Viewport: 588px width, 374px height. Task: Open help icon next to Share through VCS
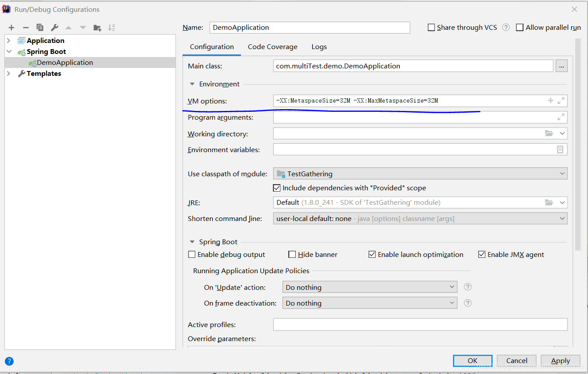pos(506,27)
